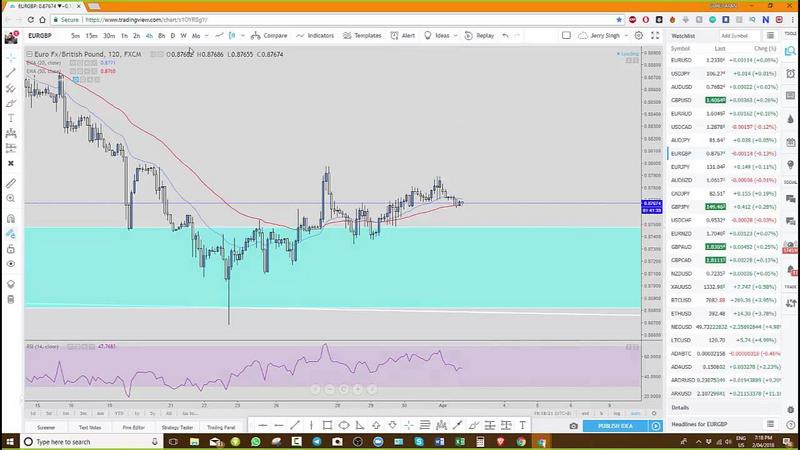Select rectangle shape in bottom drawing toolbar

point(328,425)
